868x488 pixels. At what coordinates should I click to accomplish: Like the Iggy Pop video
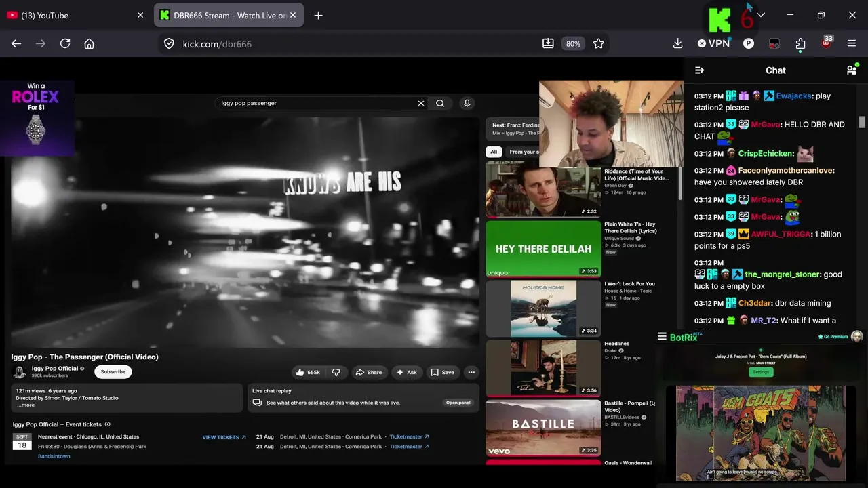[307, 372]
